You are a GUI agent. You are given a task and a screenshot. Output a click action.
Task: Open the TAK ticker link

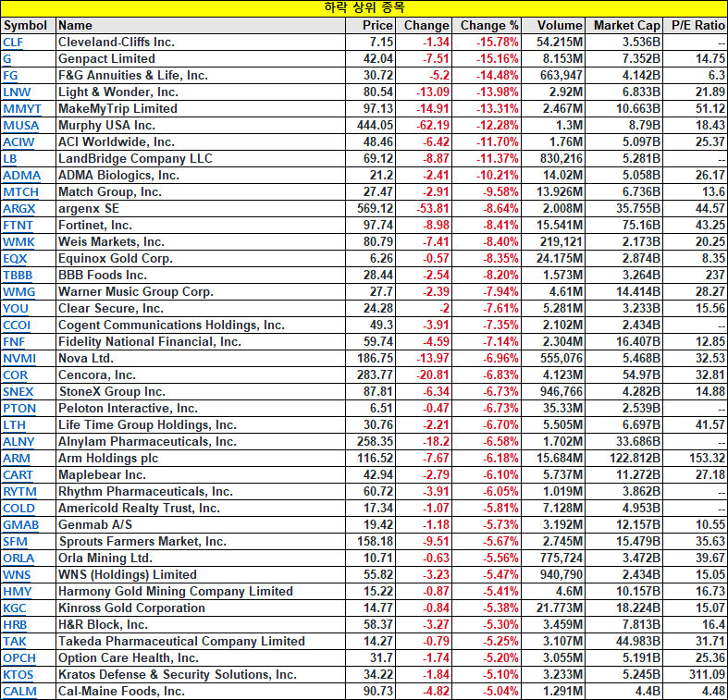tap(15, 642)
